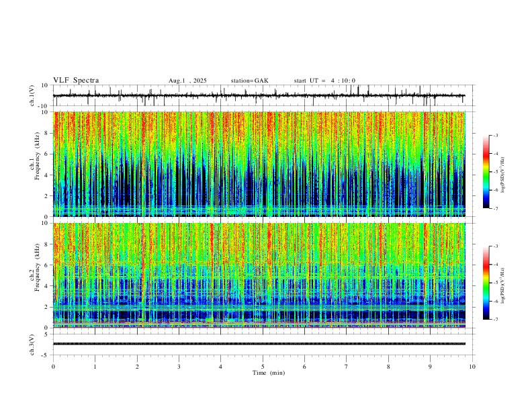Click time axis tick label '1'
This screenshot has height=411, width=532.
(x=95, y=367)
